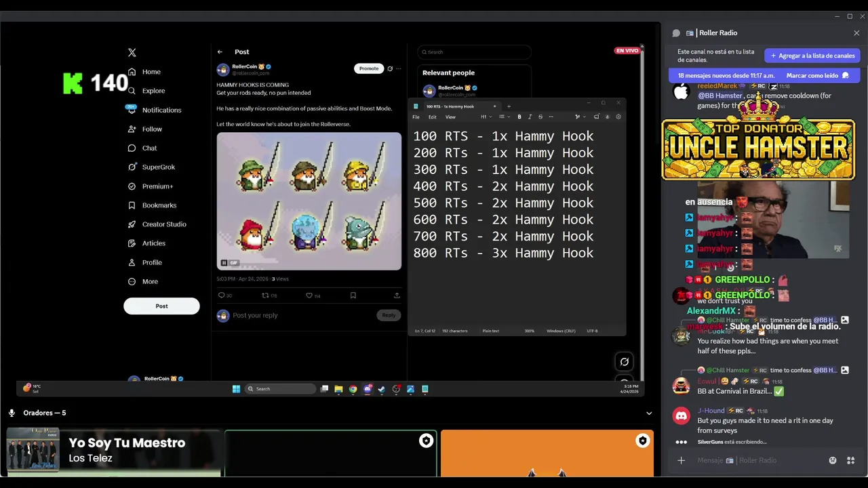Open File Explorer from streamed taskbar
Screen dimensions: 868x488
tap(338, 389)
